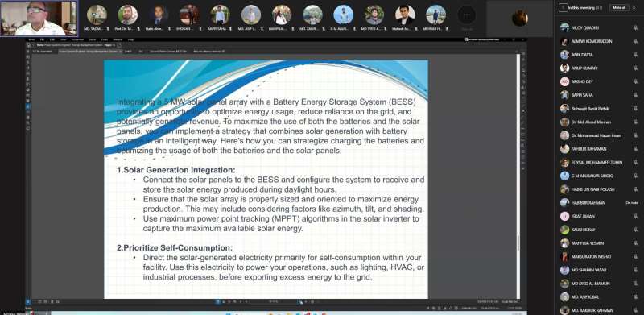Toggle the muted mic icon for MAHFUJA YESMIN
The width and height of the screenshot is (644, 315).
(635, 243)
